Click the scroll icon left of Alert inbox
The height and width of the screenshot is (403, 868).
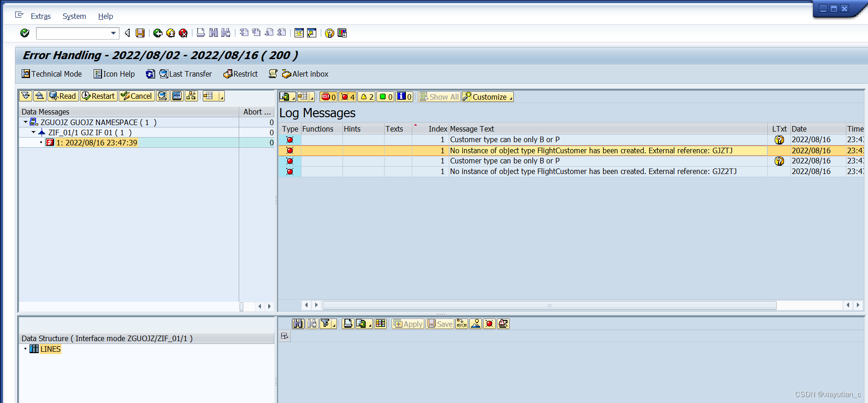tap(273, 74)
